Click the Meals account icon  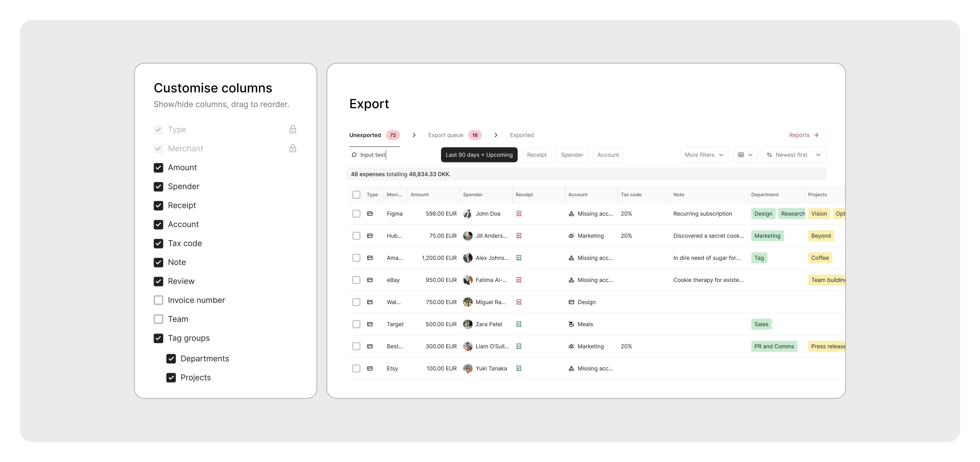571,324
